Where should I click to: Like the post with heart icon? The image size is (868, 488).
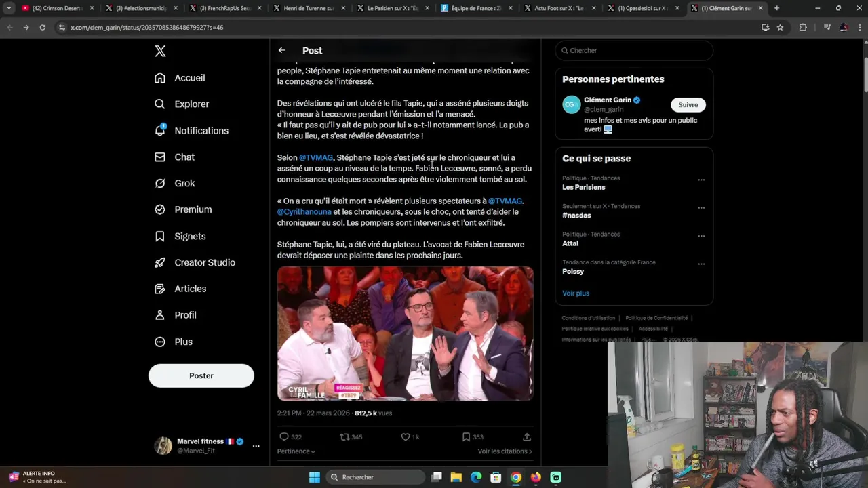click(x=406, y=437)
